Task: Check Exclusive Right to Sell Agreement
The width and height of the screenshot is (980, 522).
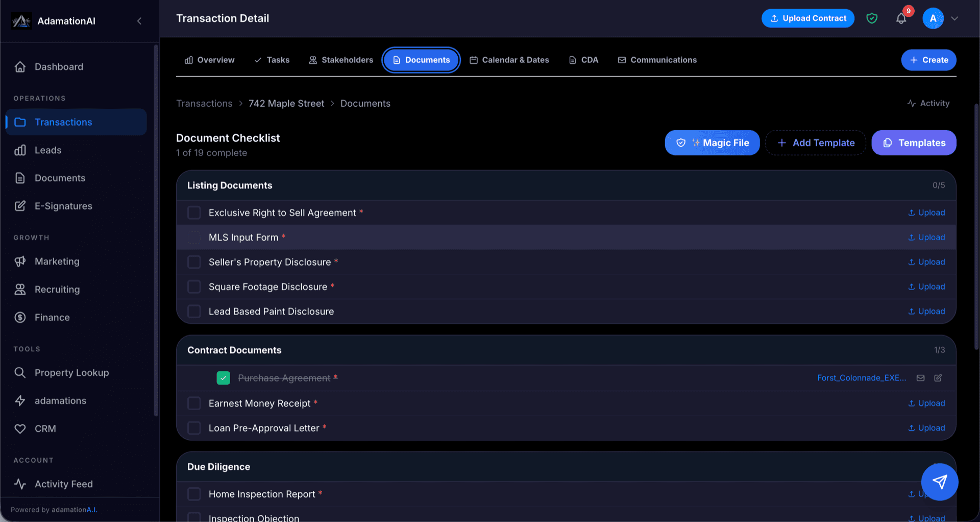Action: (x=194, y=212)
